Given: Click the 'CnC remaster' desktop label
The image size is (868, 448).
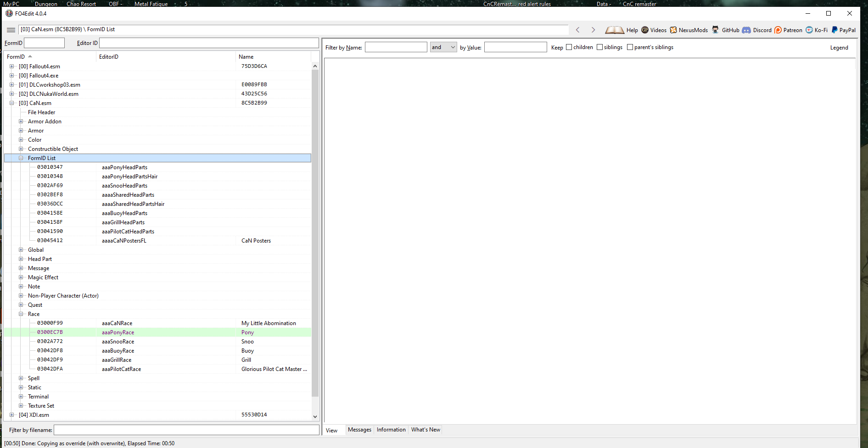Looking at the screenshot, I should click(x=639, y=4).
